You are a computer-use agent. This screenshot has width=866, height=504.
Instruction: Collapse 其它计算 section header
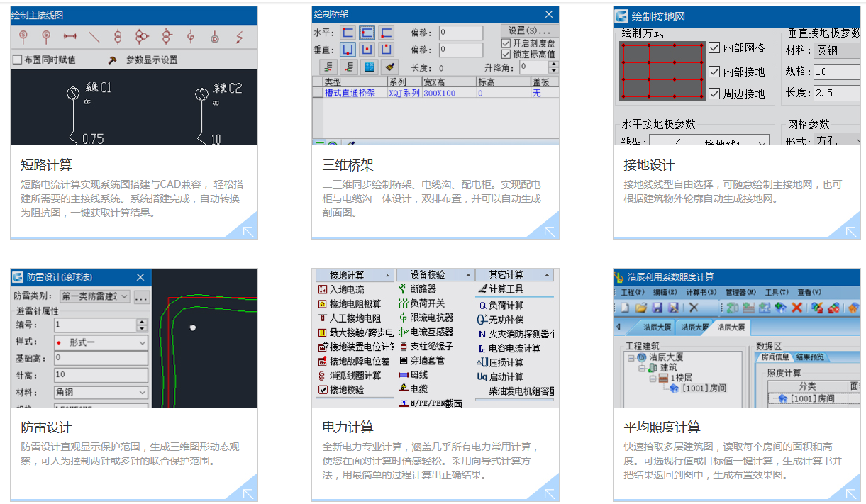[x=514, y=275]
